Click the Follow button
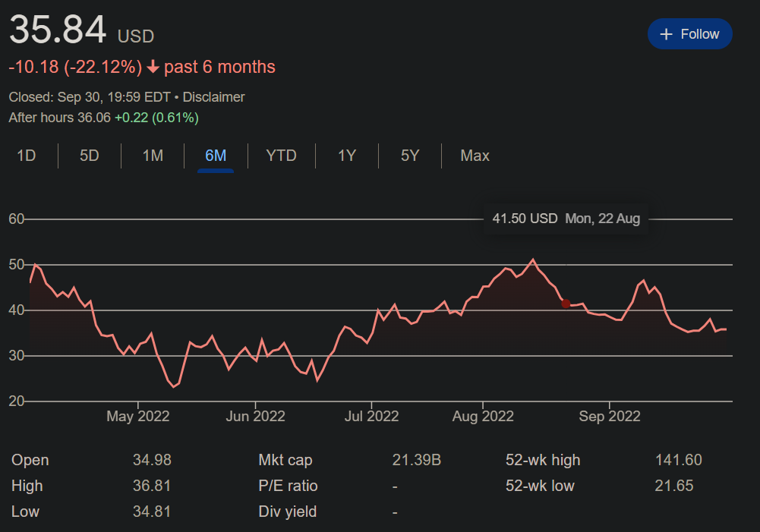This screenshot has height=532, width=760. tap(689, 34)
